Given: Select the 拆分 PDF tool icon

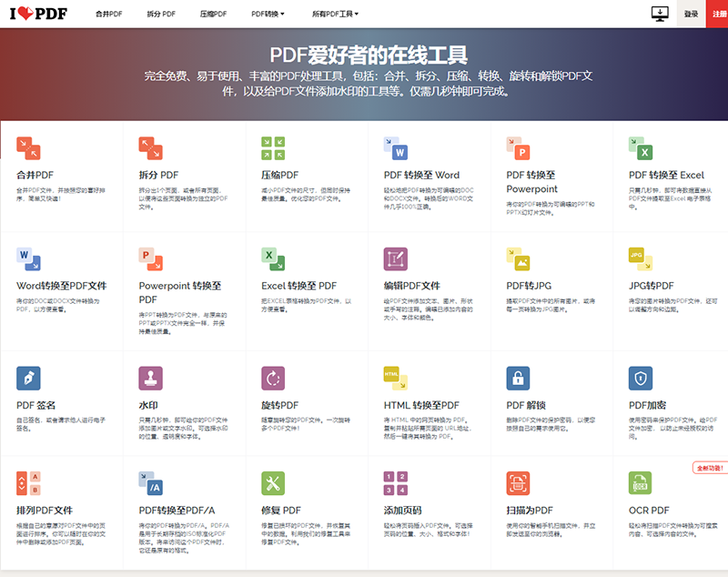Looking at the screenshot, I should click(150, 148).
